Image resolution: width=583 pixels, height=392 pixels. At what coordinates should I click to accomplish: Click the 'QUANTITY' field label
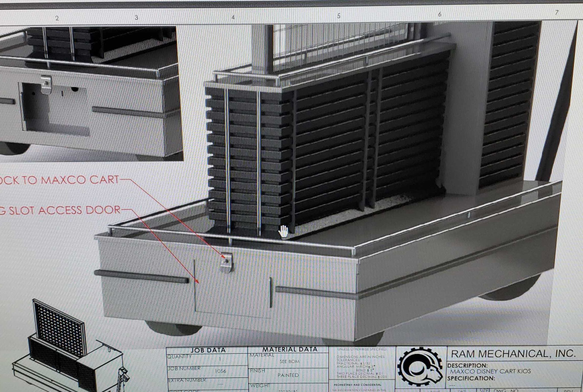click(179, 356)
